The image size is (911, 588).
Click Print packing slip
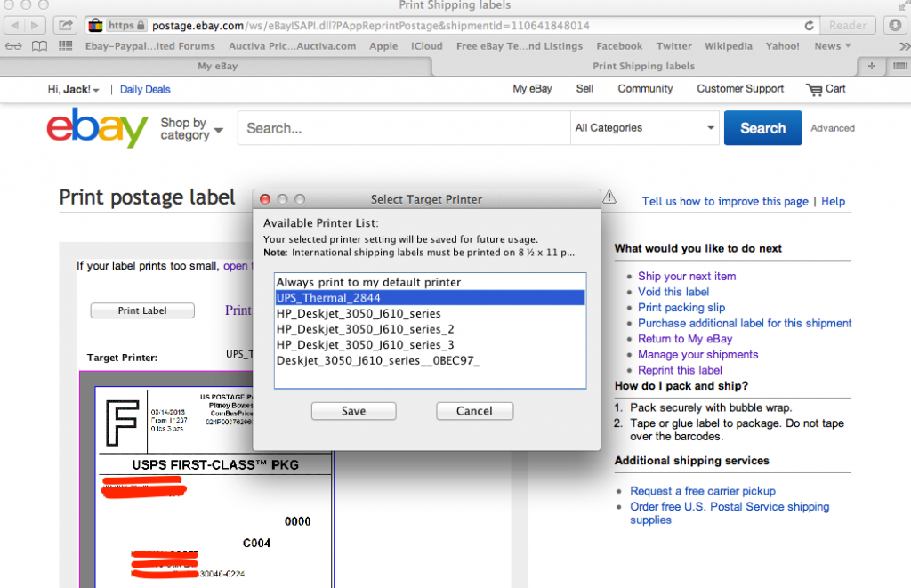tap(681, 308)
